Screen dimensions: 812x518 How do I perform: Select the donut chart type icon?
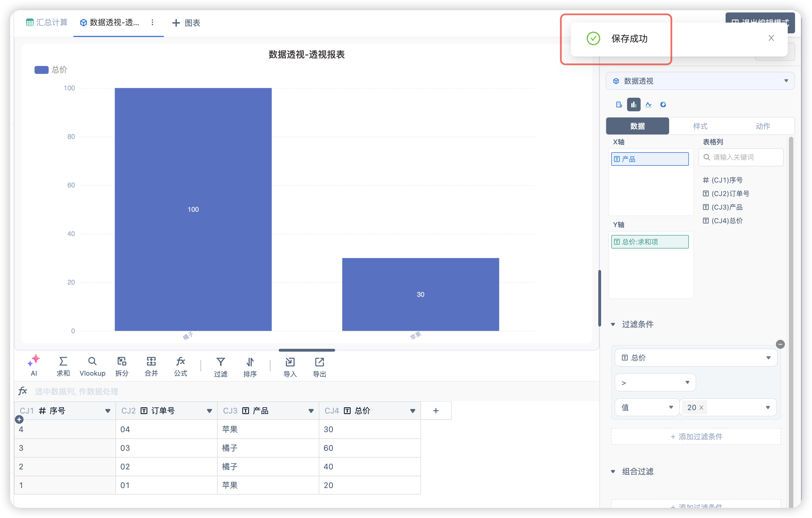(x=663, y=105)
